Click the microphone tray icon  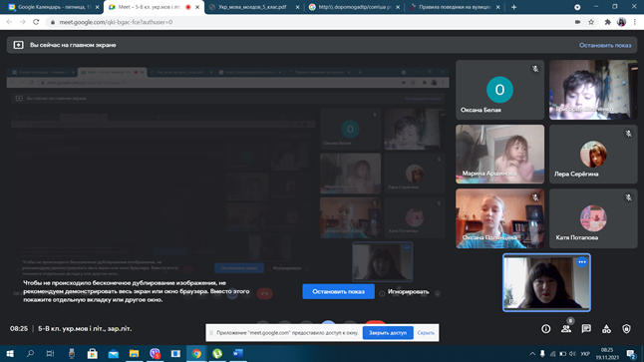(x=542, y=354)
